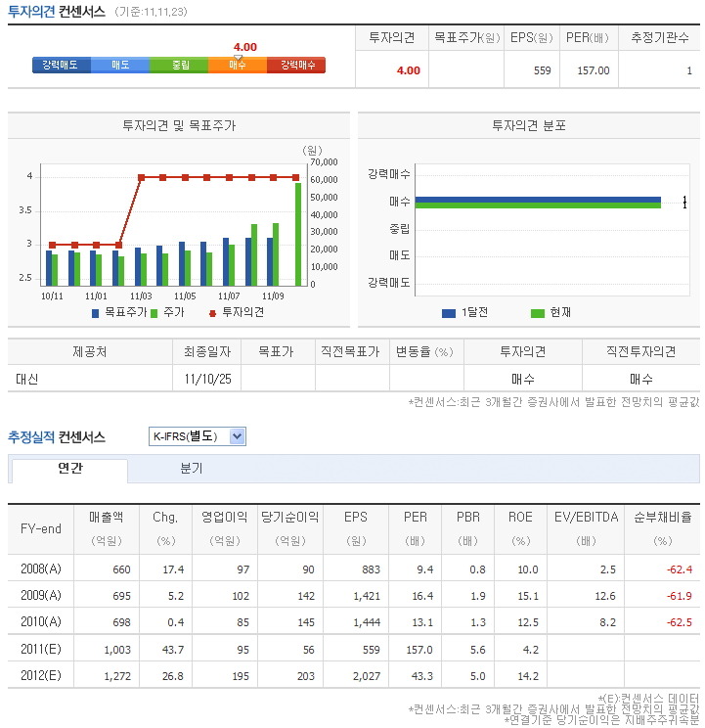Click the 투자의견 컨센서스 section heading
705x728 pixels.
(57, 11)
